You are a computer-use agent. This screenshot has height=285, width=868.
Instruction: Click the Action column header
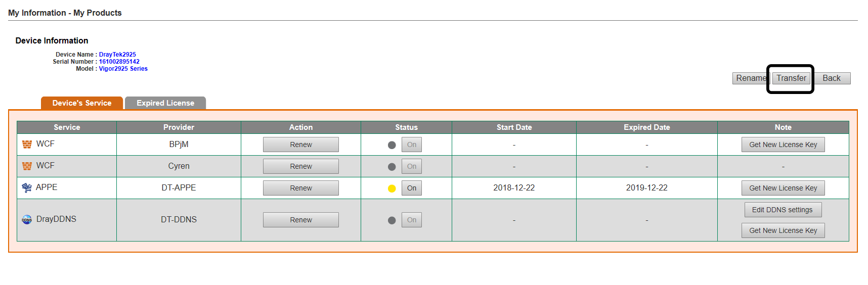tap(301, 127)
